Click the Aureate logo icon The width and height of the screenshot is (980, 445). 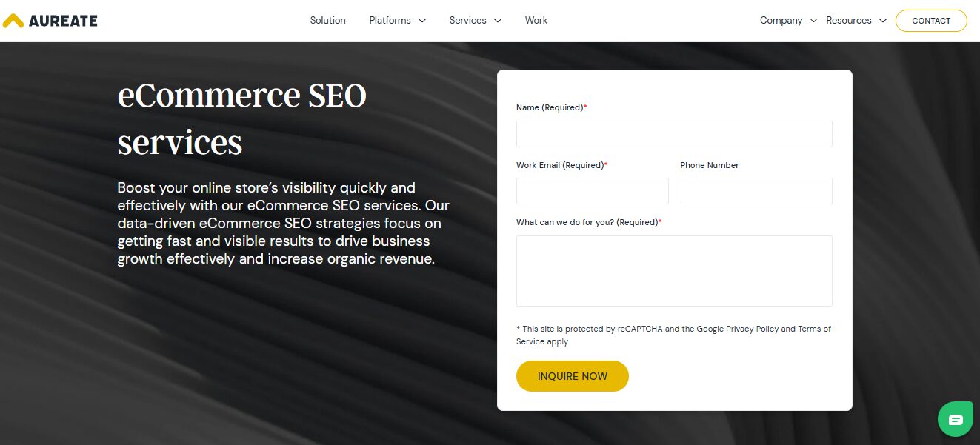pos(13,21)
